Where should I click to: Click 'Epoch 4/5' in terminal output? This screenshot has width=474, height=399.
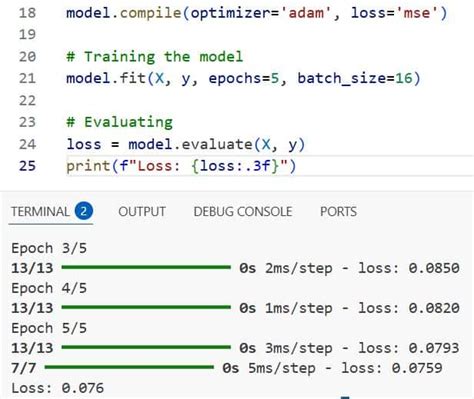pos(49,288)
